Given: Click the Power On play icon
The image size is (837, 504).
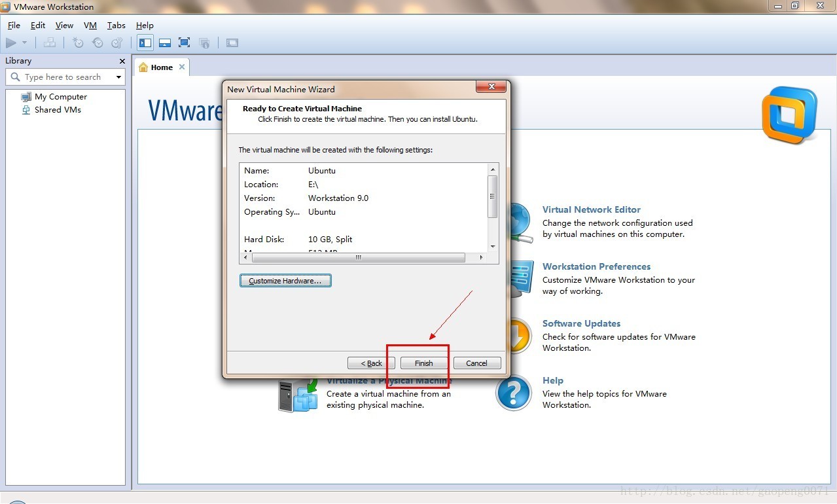Looking at the screenshot, I should click(11, 43).
